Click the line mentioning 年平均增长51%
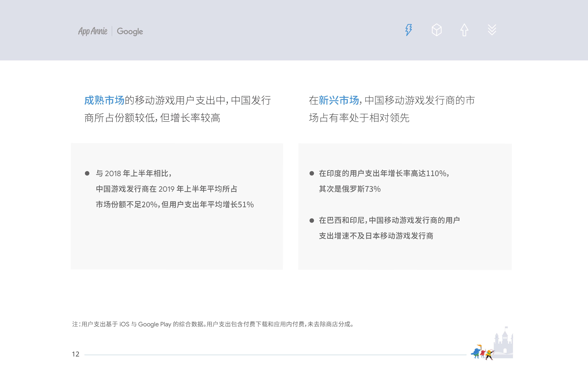This screenshot has width=588, height=376. 175,205
